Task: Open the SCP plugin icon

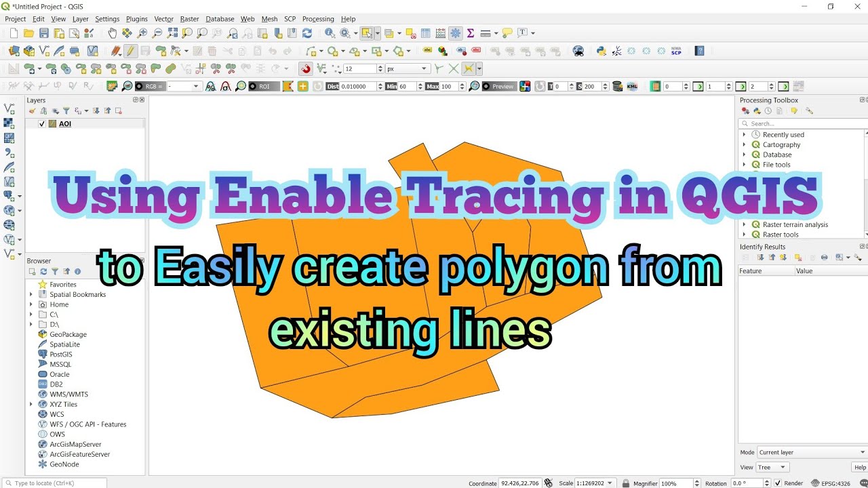Action: pos(676,51)
